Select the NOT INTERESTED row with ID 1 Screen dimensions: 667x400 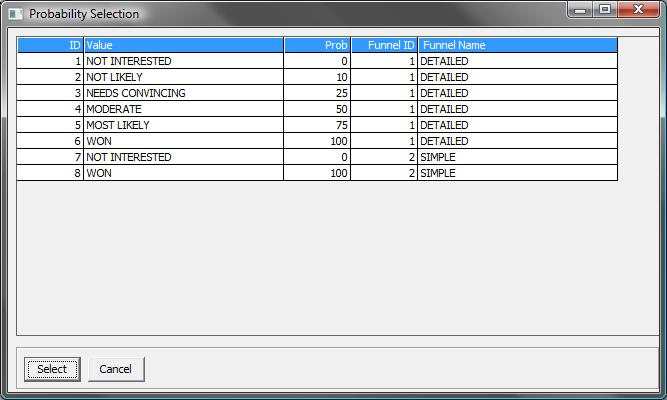(x=317, y=61)
